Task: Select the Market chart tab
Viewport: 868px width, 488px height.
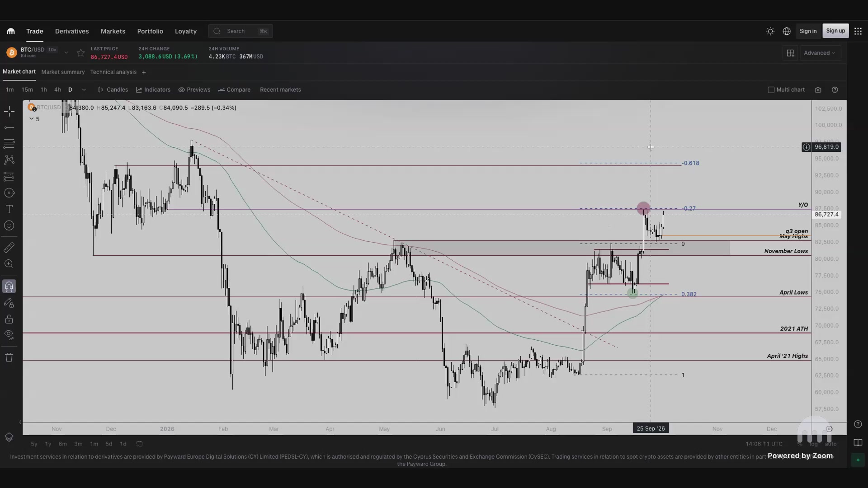Action: pos(19,72)
